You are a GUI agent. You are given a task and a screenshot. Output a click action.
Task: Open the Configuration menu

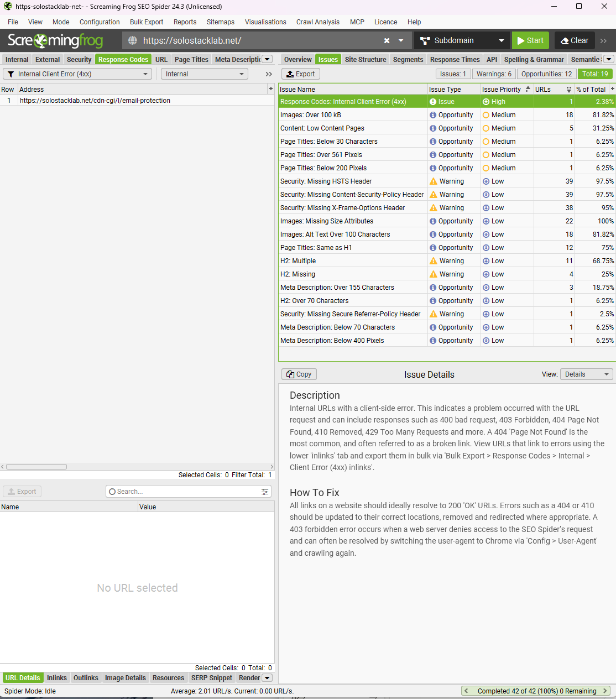point(100,22)
